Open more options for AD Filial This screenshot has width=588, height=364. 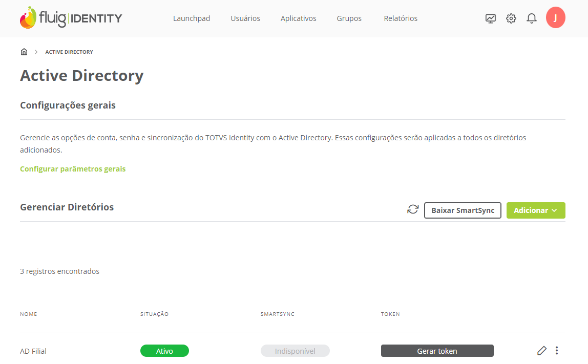click(556, 351)
